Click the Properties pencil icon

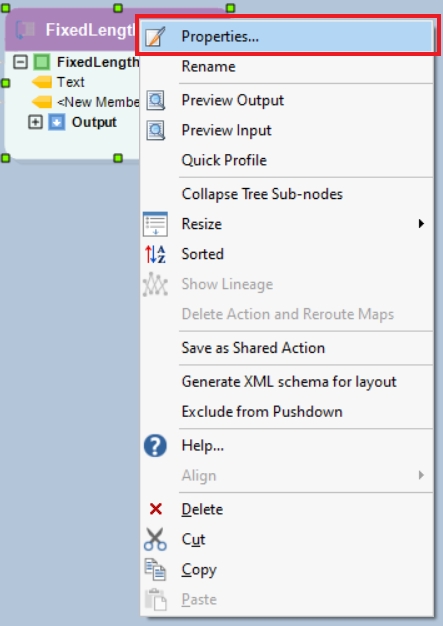click(x=155, y=37)
